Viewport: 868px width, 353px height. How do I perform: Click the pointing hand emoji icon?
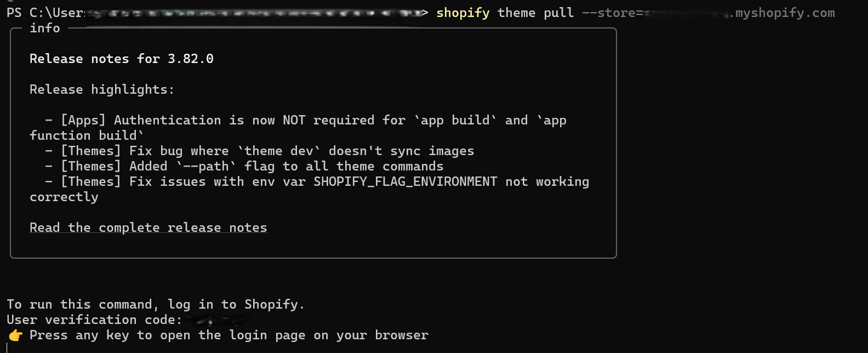click(15, 335)
